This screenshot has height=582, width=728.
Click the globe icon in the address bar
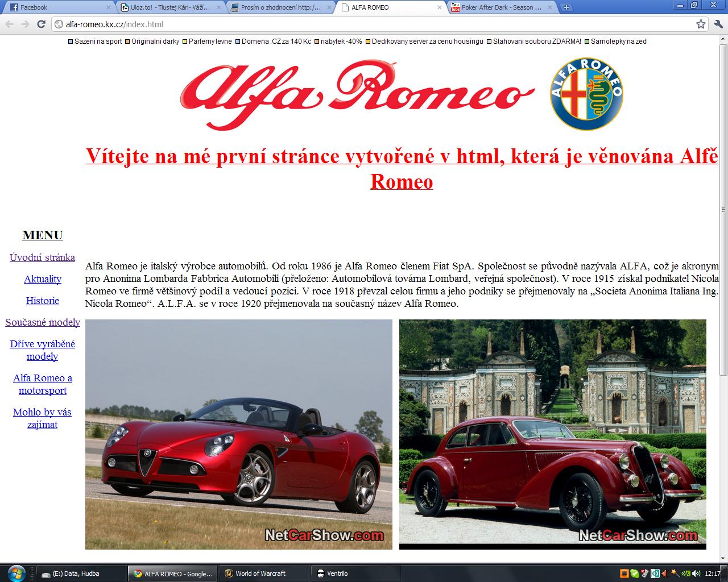click(58, 24)
